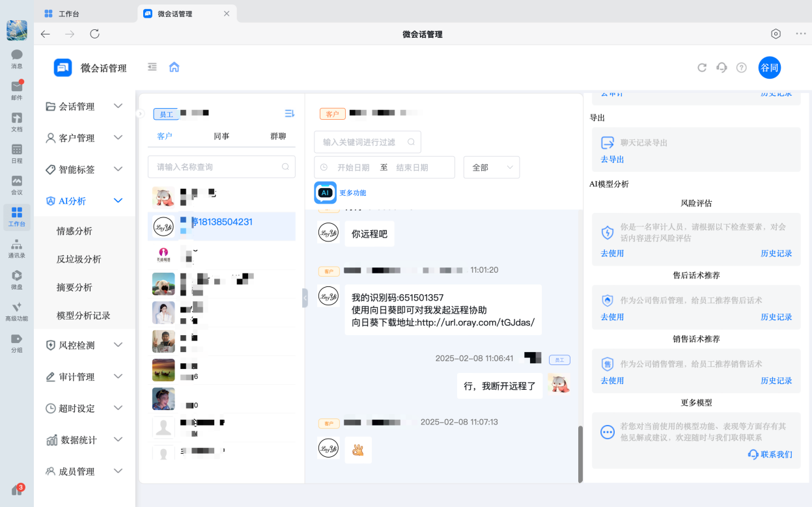This screenshot has height=507, width=812.
Task: Open the customer service headset icon
Action: coord(721,67)
